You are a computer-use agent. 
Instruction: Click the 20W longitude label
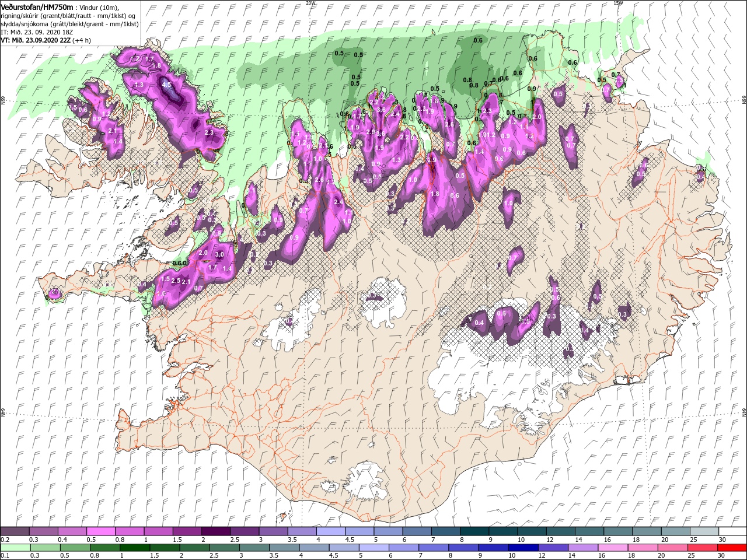click(x=310, y=3)
